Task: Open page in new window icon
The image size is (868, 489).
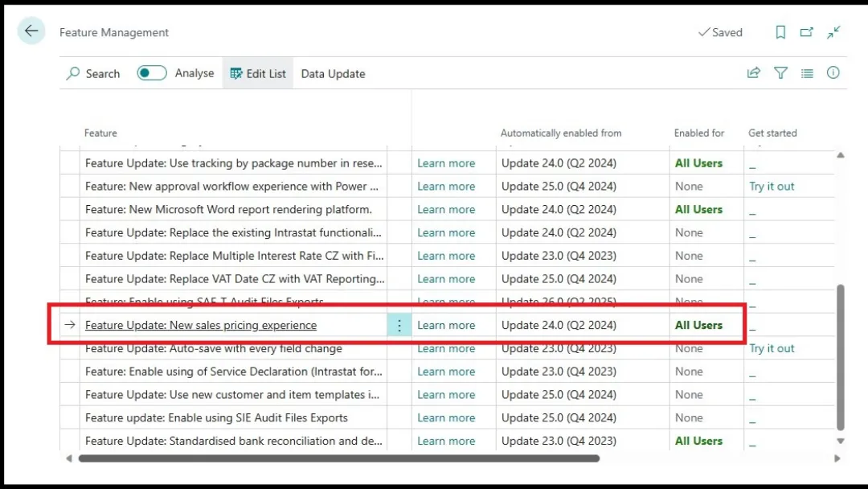Action: [x=807, y=32]
